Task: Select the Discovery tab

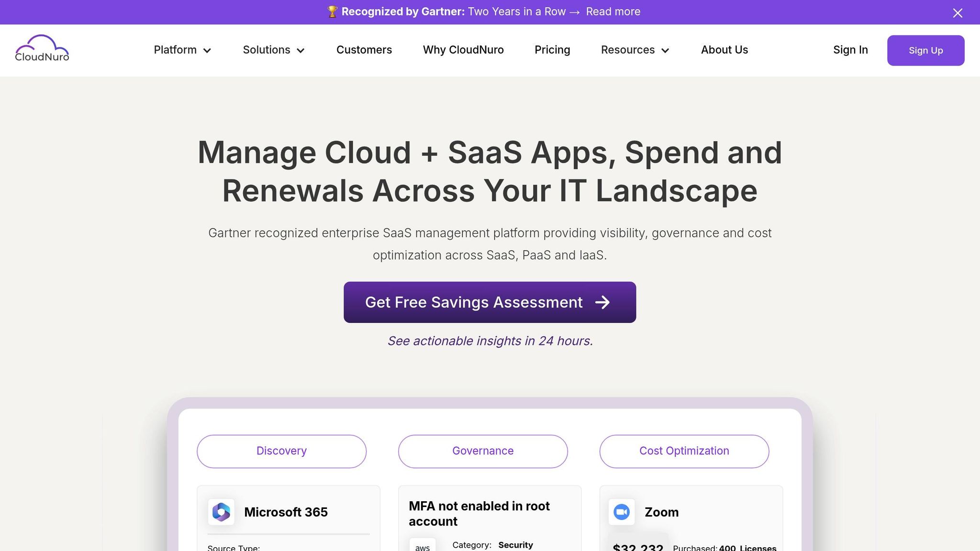Action: click(x=281, y=451)
